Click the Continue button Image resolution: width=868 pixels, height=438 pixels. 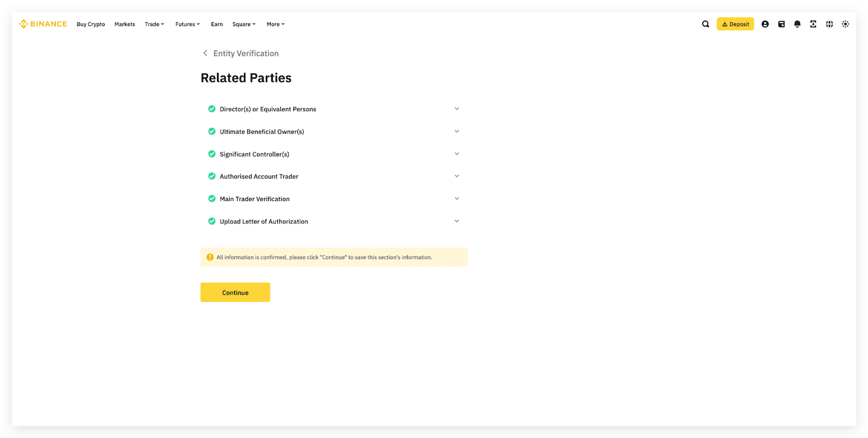tap(235, 292)
